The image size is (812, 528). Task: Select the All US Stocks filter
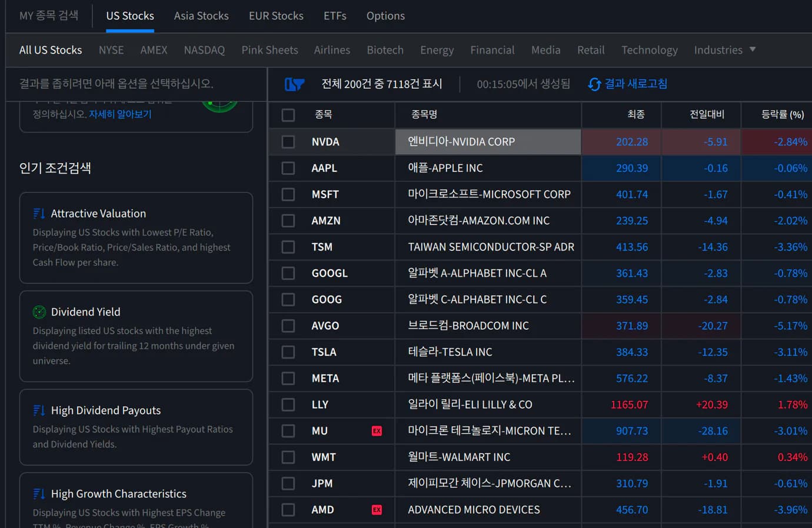(51, 50)
